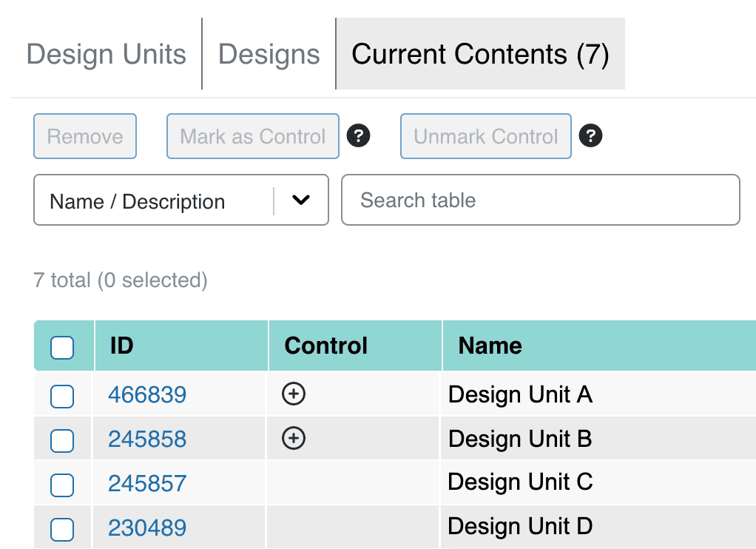Click control plus icon for Design Unit A
The width and height of the screenshot is (756, 549).
[x=294, y=394]
